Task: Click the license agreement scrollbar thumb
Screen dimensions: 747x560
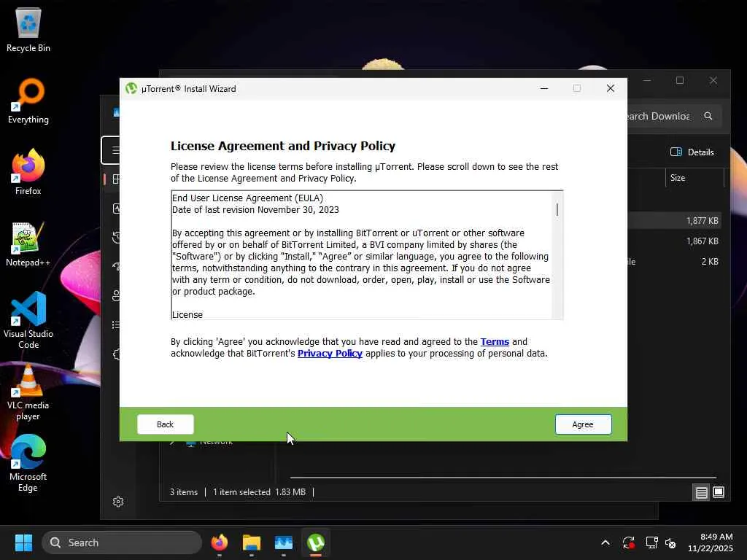Action: coord(557,209)
